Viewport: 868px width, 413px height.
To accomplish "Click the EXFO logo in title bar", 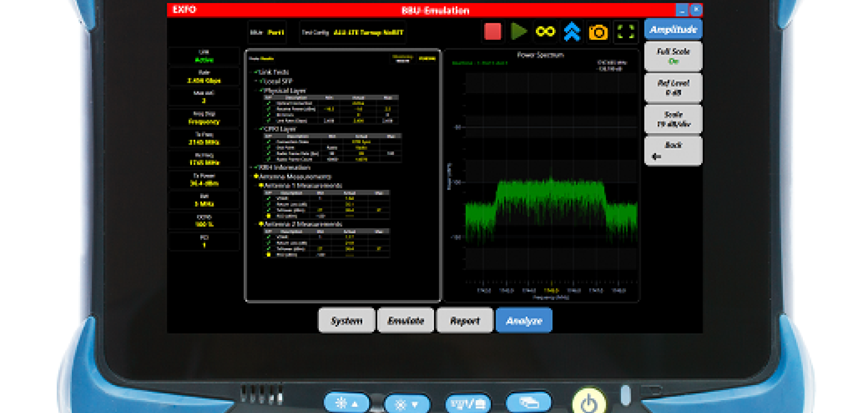I will 184,9.
